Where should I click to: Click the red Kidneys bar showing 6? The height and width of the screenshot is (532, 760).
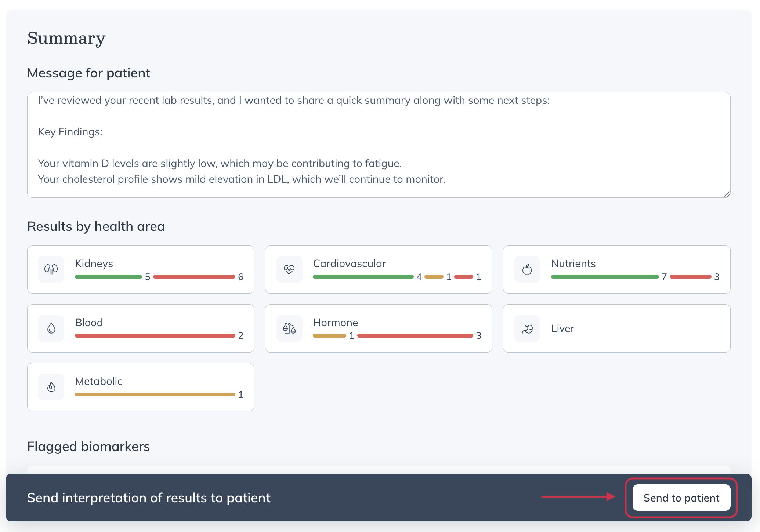coord(194,277)
